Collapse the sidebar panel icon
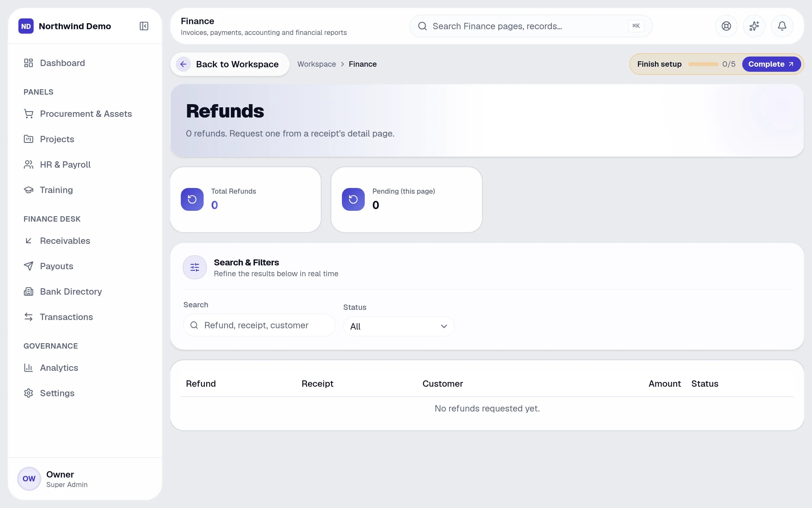812x508 pixels. [144, 26]
